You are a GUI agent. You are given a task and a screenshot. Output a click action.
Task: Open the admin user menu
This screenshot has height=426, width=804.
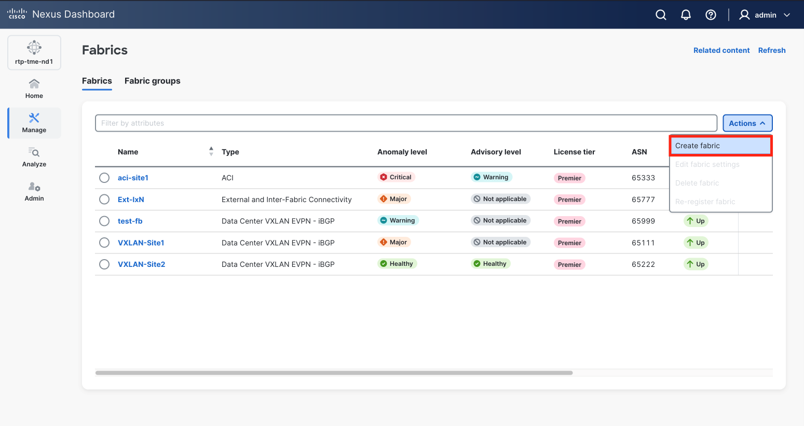pos(765,15)
